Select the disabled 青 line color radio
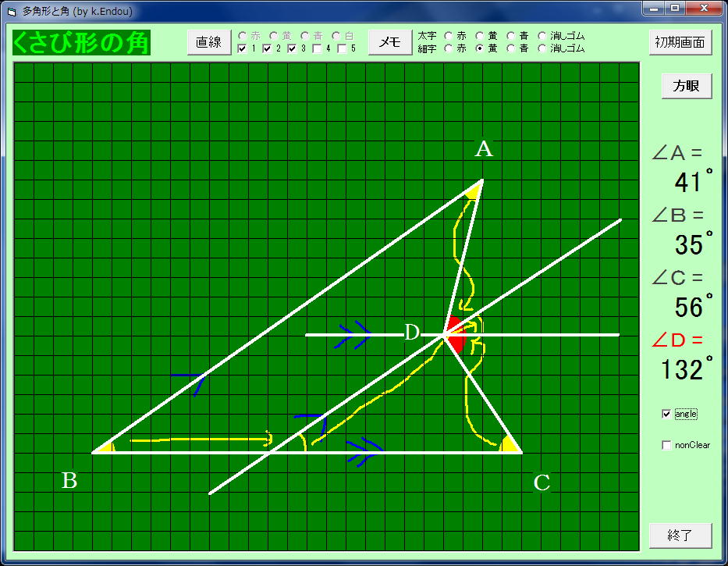 coord(304,36)
